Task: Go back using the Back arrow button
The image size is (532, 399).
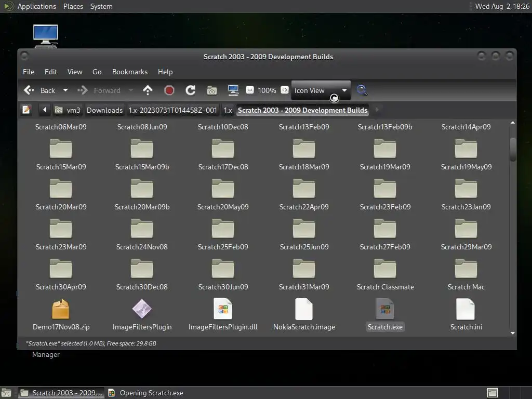Action: (x=39, y=90)
